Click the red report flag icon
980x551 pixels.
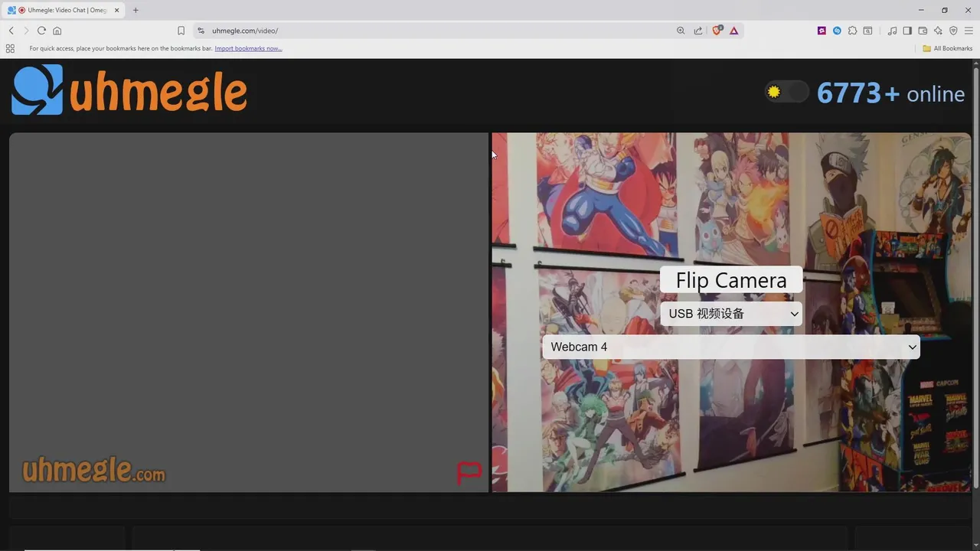469,473
